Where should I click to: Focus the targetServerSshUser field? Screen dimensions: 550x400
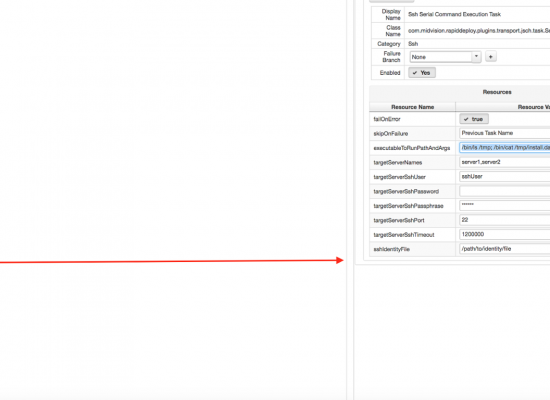click(505, 176)
